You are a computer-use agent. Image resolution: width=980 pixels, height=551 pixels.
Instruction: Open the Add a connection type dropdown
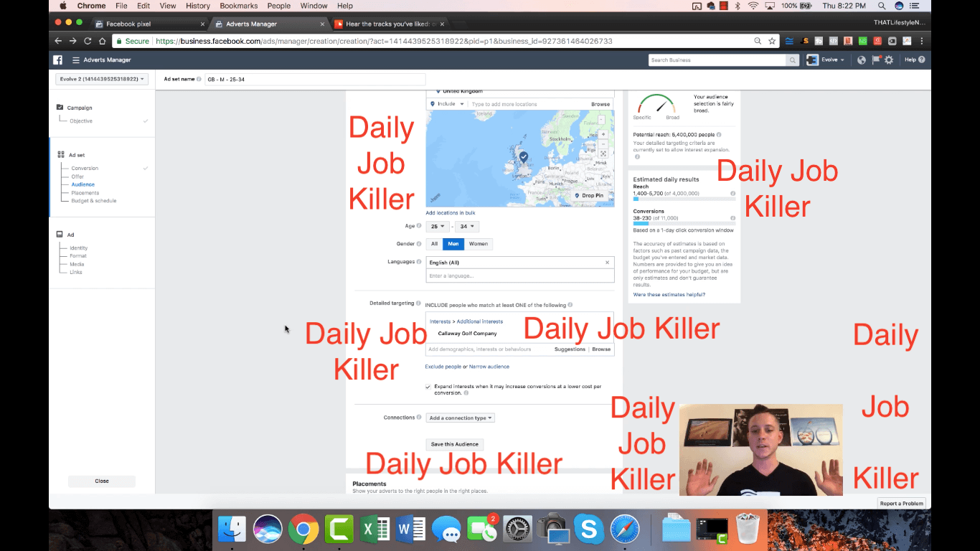point(460,418)
